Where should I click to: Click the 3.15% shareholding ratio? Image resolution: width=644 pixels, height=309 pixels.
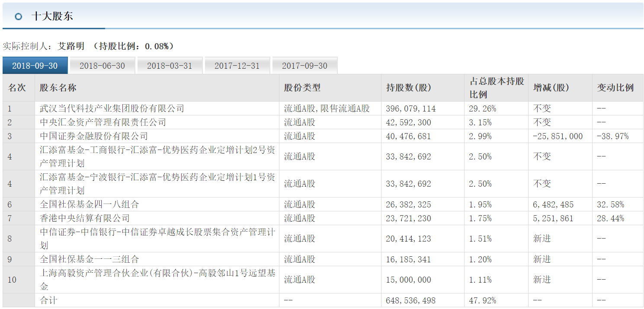point(481,122)
